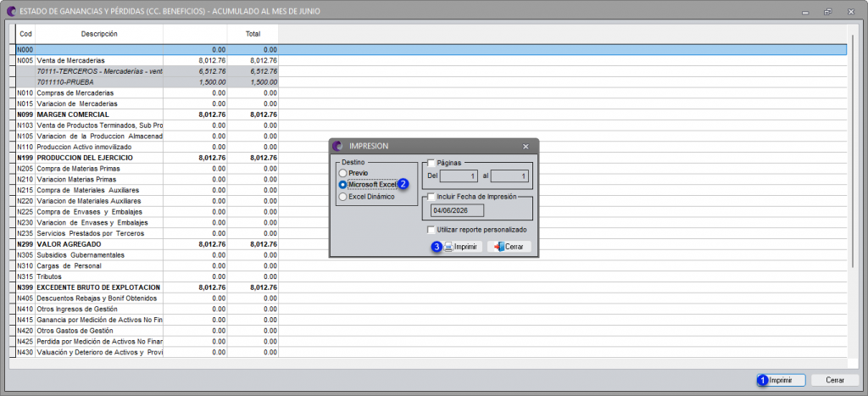Click the 6,512.76 Total cell

(x=253, y=71)
